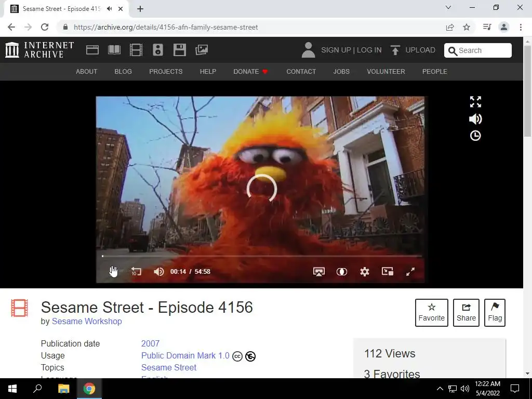Viewport: 532px width, 399px height.
Task: Open the Chrome profile avatar
Action: pyautogui.click(x=504, y=27)
